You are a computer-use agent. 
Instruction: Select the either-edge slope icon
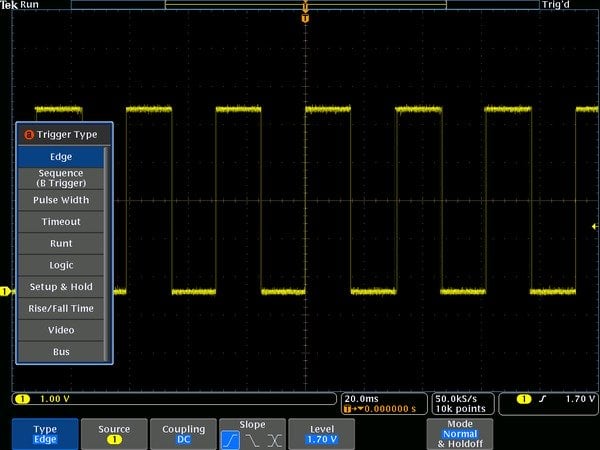(x=275, y=439)
